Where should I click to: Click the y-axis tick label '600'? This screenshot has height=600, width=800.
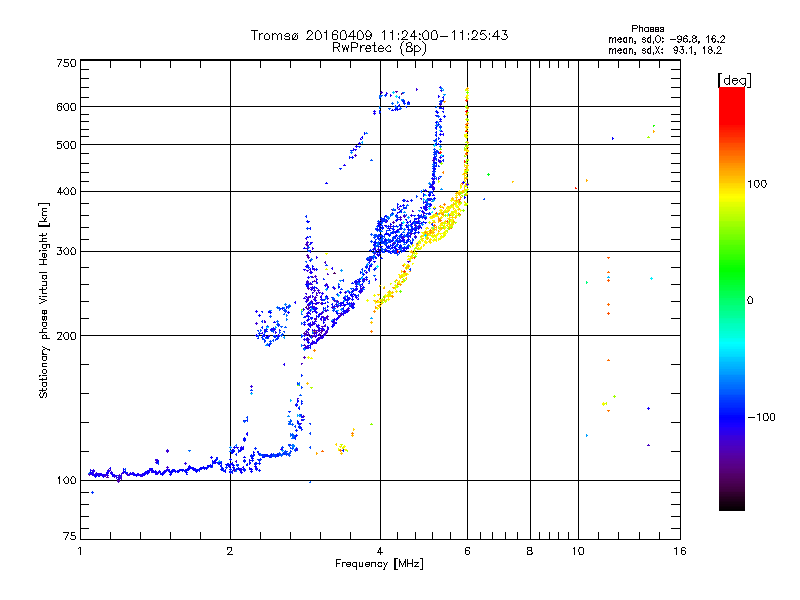pyautogui.click(x=66, y=107)
